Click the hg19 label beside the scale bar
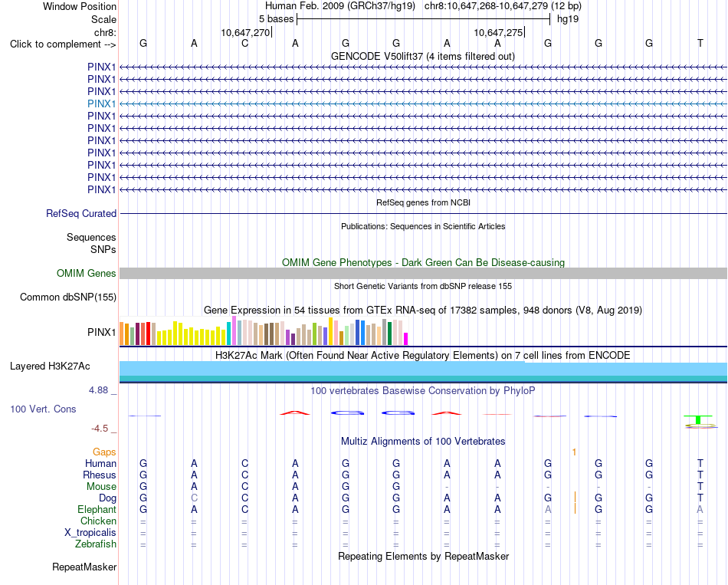Screen dimensions: 728x585 tap(568, 19)
